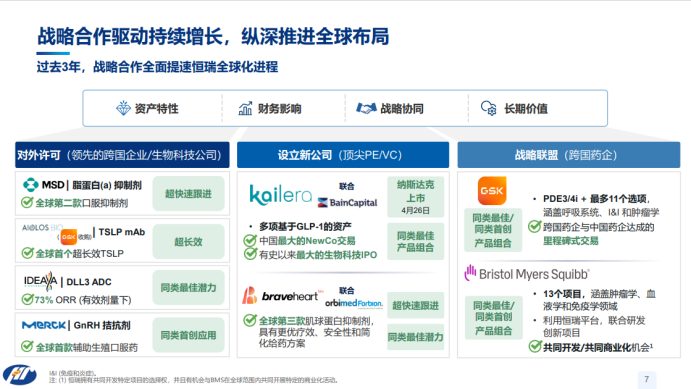This screenshot has height=389, width=691.
Task: Click the text TSLP mAb
Action: pos(122,232)
